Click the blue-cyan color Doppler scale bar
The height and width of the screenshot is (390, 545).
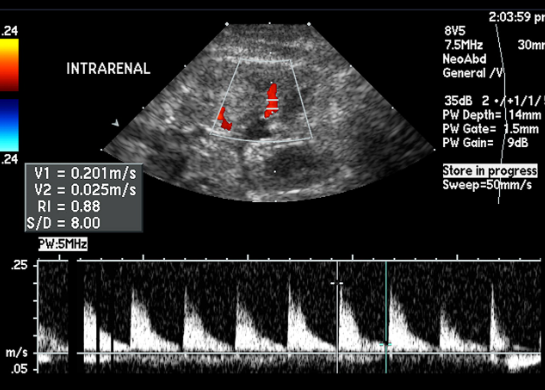(9, 125)
